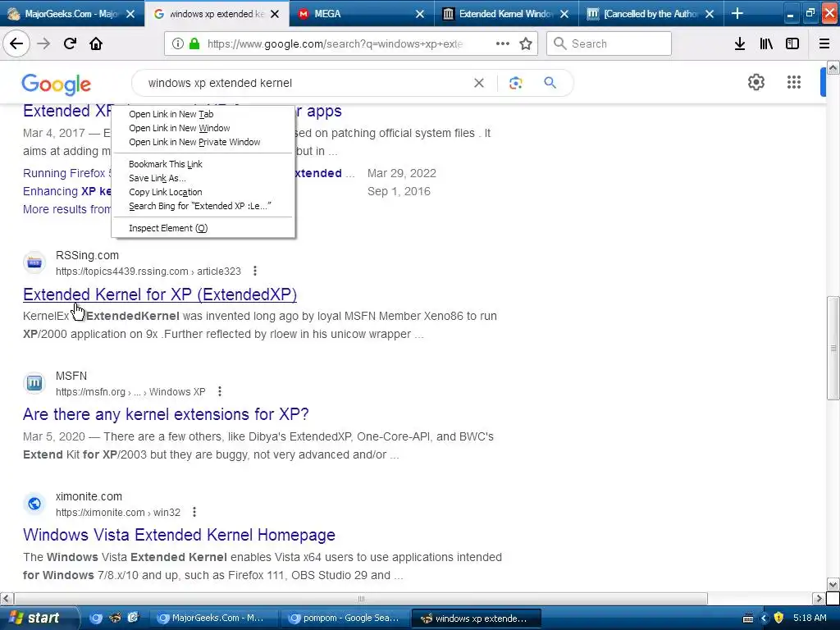The width and height of the screenshot is (840, 630).
Task: Expand hidden system tray icons arrow
Action: [764, 619]
